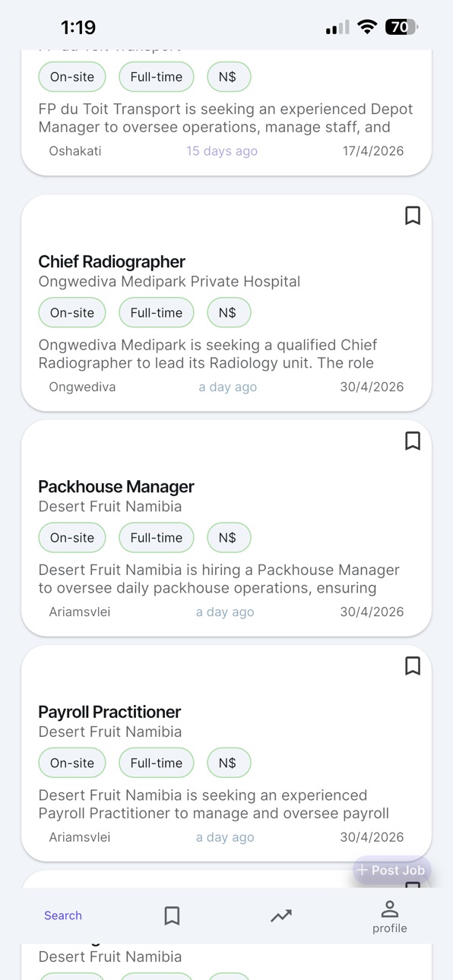Select On-site tag on Chief Radiographer card
The width and height of the screenshot is (453, 980).
72,312
